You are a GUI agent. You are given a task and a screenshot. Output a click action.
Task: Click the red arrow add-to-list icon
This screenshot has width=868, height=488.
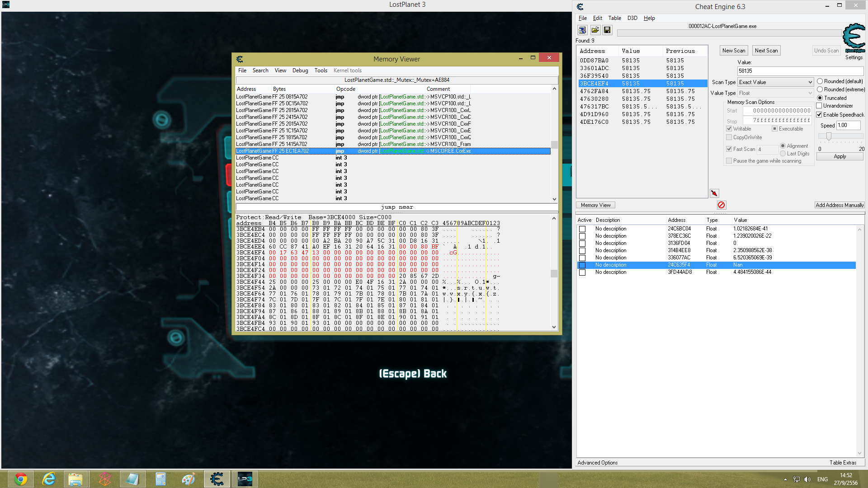point(714,193)
